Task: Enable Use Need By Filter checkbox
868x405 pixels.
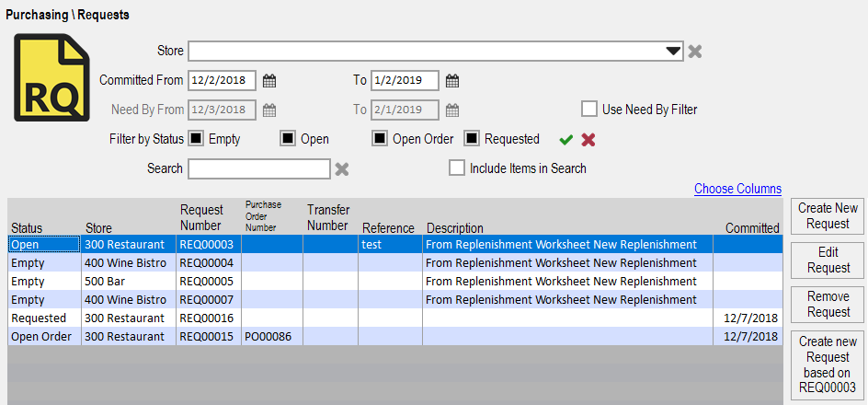Action: point(589,110)
